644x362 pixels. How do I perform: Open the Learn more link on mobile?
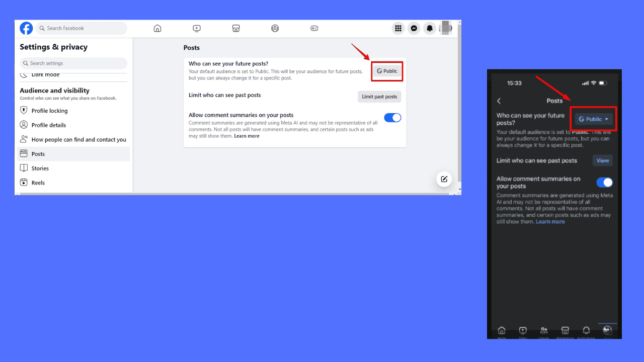pos(550,222)
